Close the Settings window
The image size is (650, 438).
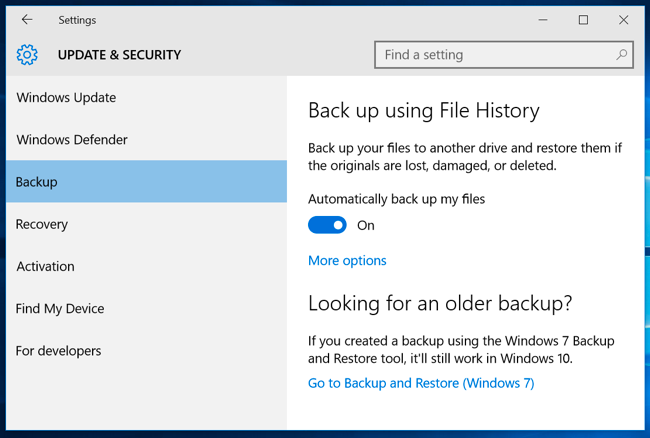coord(624,20)
